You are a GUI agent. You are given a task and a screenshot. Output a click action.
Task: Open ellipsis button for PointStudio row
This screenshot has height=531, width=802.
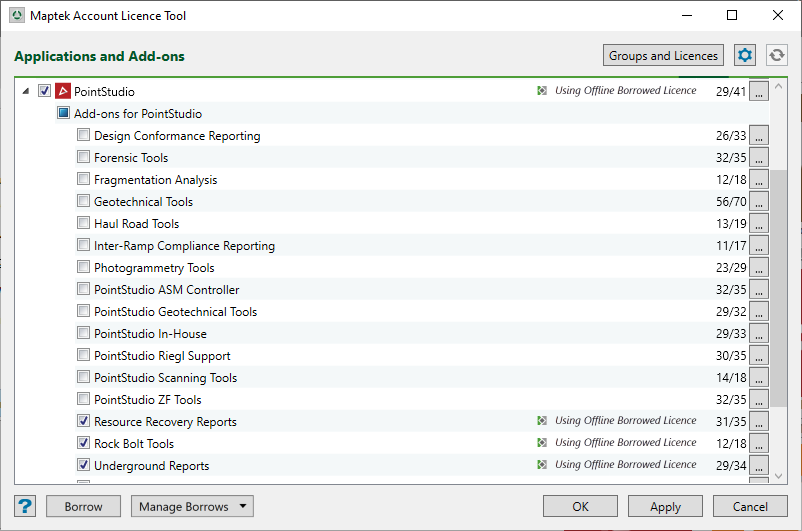point(759,92)
